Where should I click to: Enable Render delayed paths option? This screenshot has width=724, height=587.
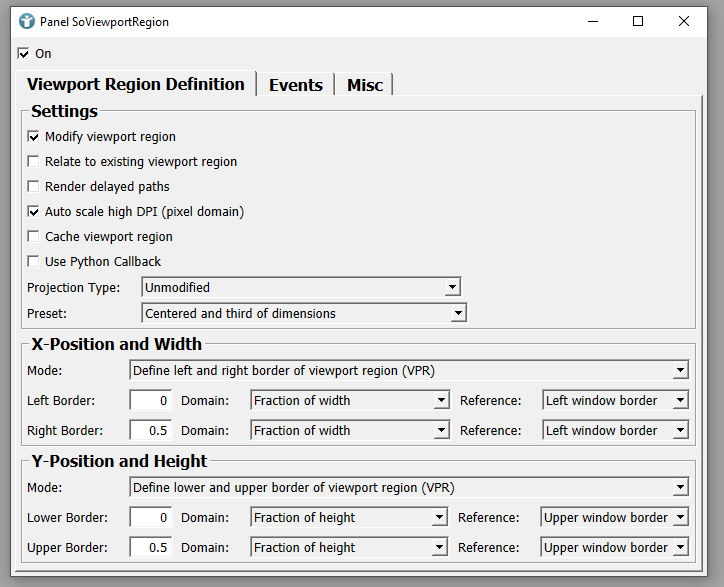tap(34, 187)
